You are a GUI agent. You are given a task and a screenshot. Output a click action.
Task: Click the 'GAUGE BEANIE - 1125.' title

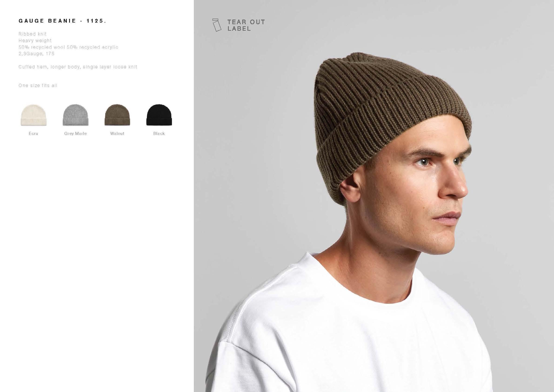coord(63,21)
